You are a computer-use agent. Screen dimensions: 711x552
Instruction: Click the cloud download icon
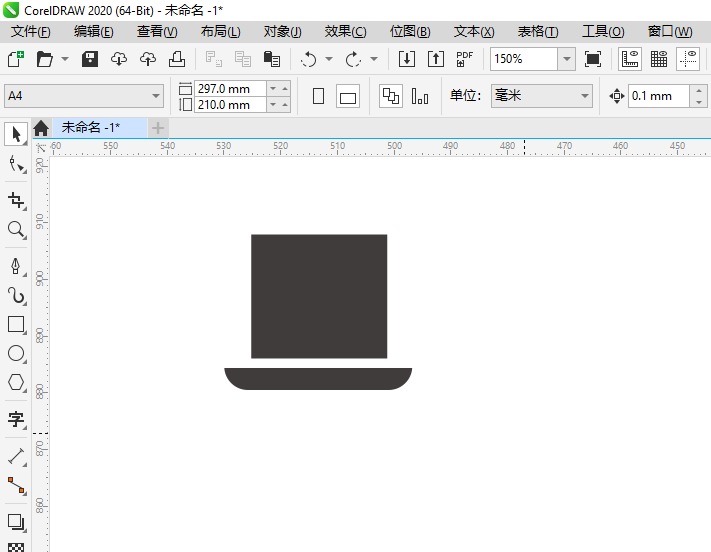[x=119, y=59]
